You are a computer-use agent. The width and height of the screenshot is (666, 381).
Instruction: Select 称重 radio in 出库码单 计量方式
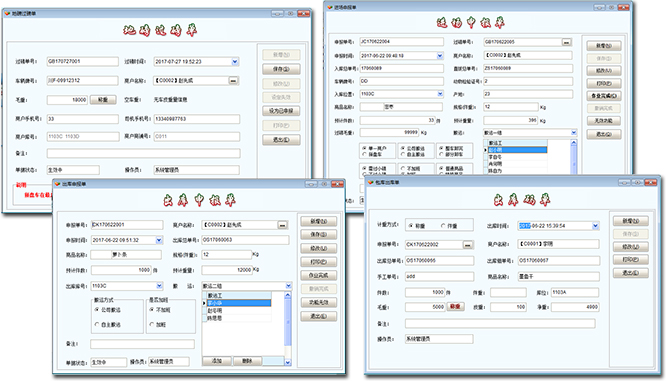point(411,226)
